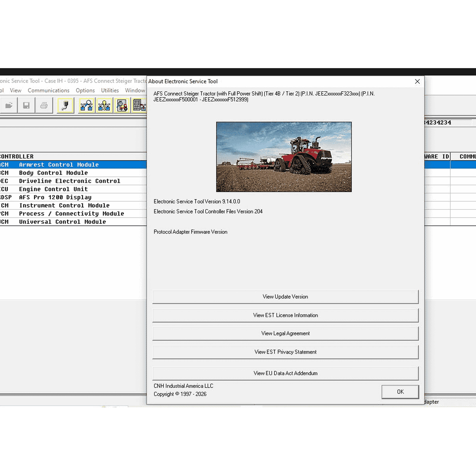Open the View menu
Image resolution: width=476 pixels, height=476 pixels.
[15, 90]
